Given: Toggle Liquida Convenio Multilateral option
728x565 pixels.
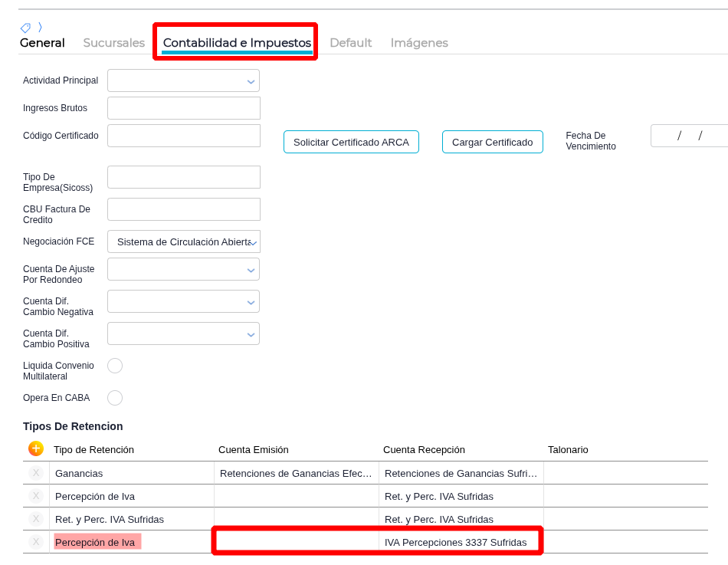Looking at the screenshot, I should [x=115, y=366].
